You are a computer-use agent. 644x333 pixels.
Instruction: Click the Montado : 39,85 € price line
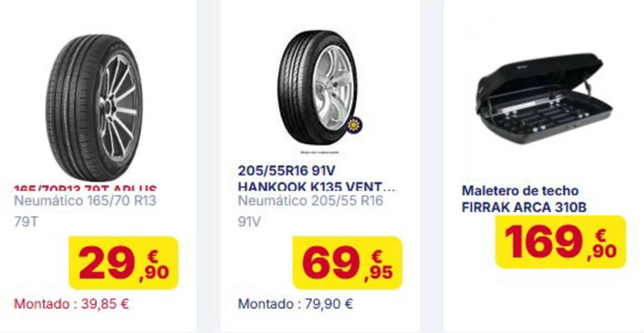pos(71,304)
